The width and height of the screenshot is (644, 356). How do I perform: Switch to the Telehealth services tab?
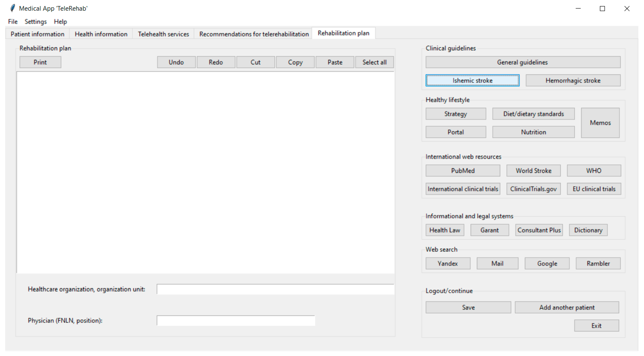coord(163,34)
